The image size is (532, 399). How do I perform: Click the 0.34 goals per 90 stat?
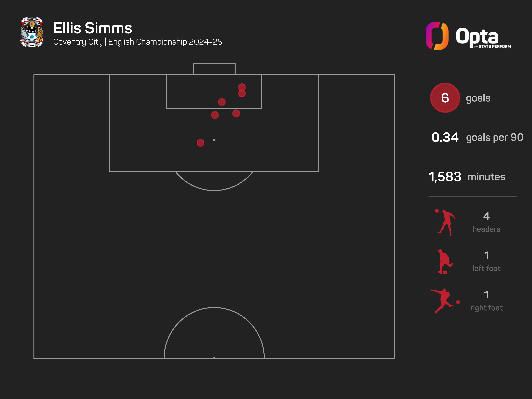tap(477, 137)
